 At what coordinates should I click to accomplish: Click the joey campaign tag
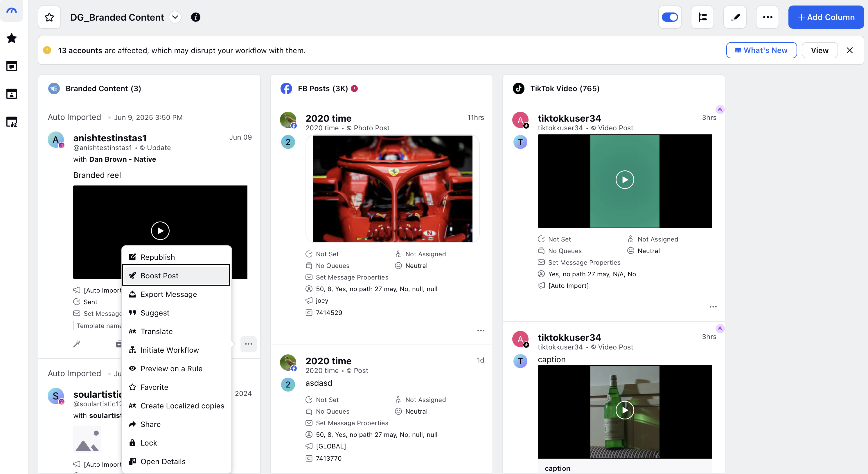(x=322, y=300)
